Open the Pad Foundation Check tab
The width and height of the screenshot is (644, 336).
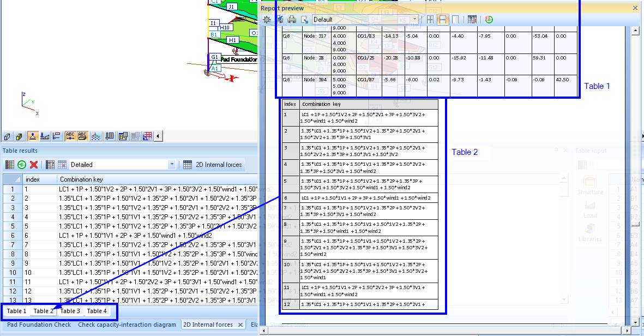tap(39, 325)
